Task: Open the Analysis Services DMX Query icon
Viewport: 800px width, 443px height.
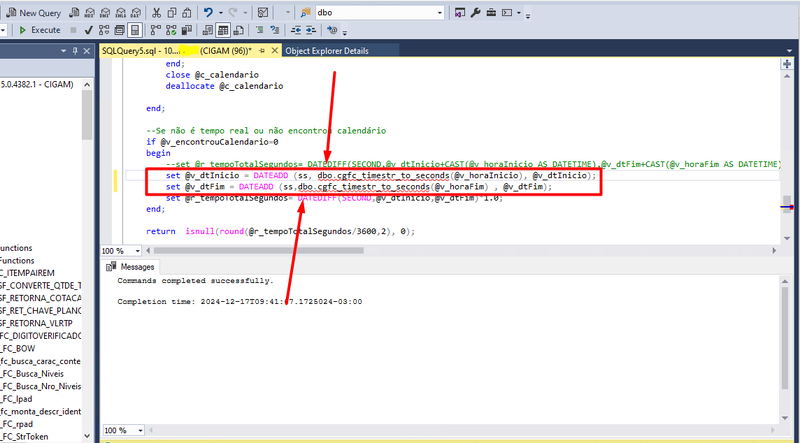Action: click(105, 13)
